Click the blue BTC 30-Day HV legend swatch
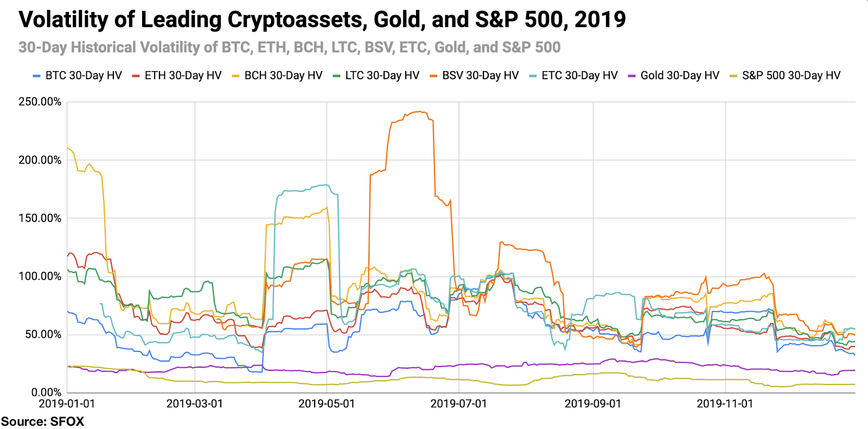The image size is (868, 429). tap(37, 76)
